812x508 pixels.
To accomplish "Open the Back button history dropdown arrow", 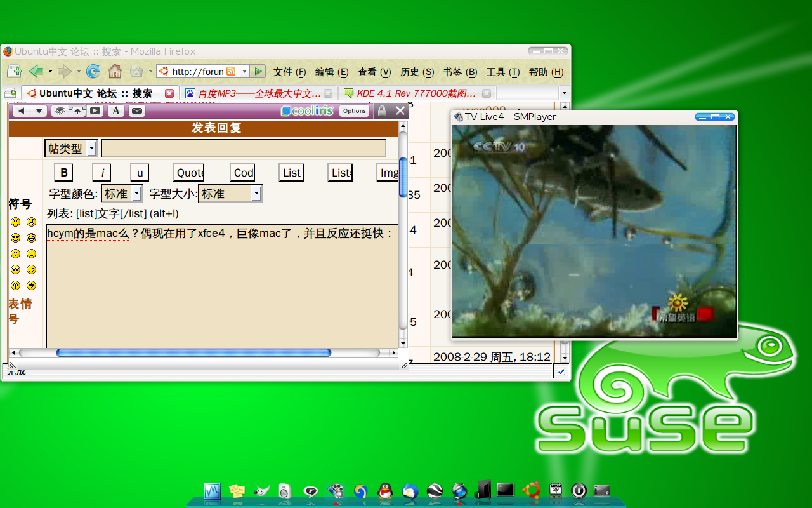I will pos(50,72).
